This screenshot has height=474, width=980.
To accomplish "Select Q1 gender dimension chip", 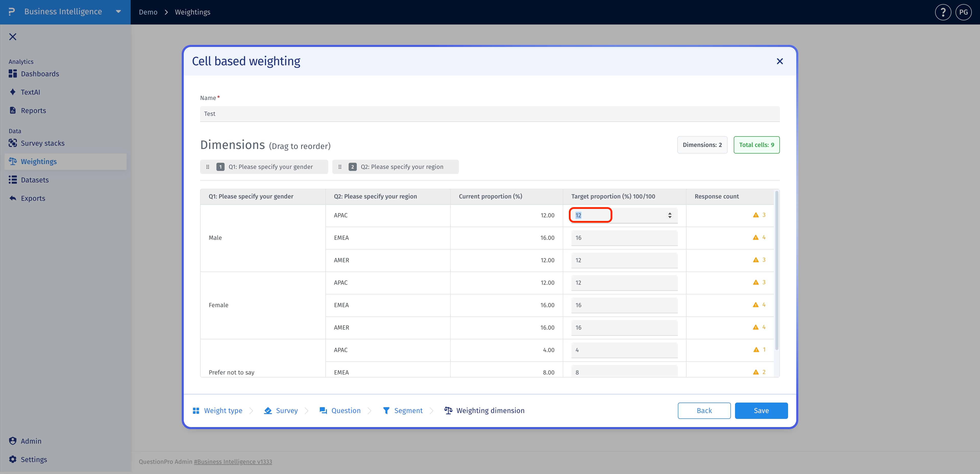I will (x=264, y=167).
